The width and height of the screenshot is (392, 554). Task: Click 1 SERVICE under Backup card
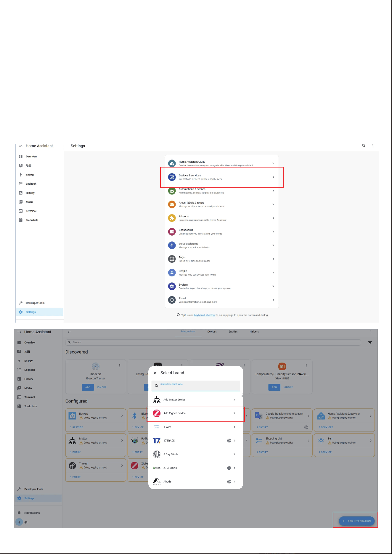click(x=77, y=427)
